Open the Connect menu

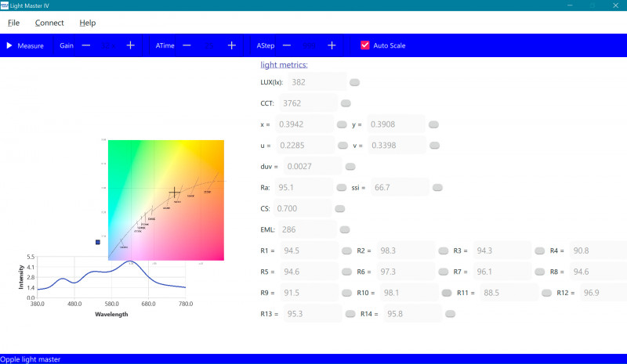coord(49,23)
